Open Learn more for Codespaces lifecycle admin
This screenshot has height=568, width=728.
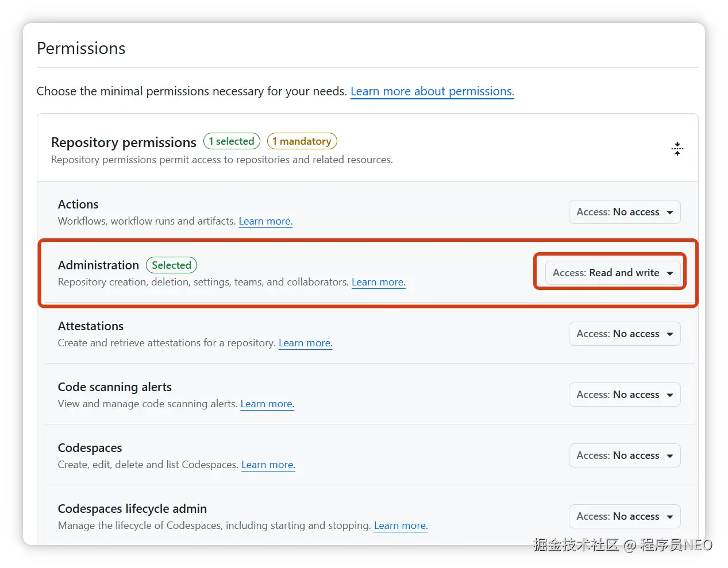pyautogui.click(x=400, y=526)
